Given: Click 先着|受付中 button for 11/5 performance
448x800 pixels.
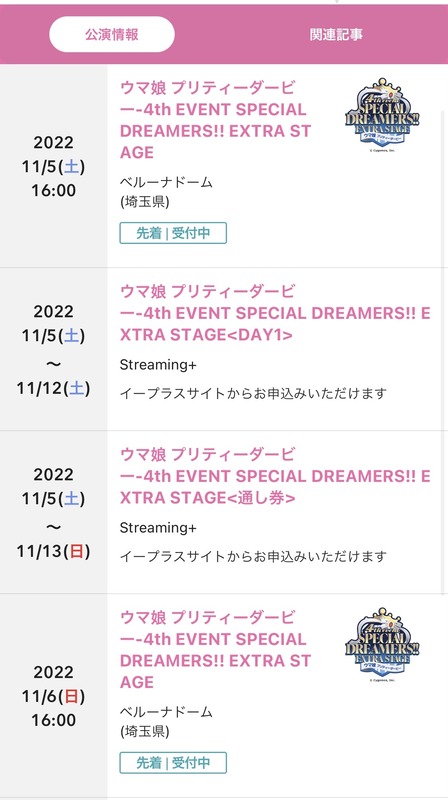Looking at the screenshot, I should click(173, 233).
